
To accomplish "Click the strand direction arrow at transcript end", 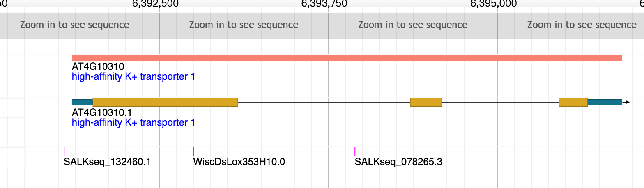I will (627, 102).
